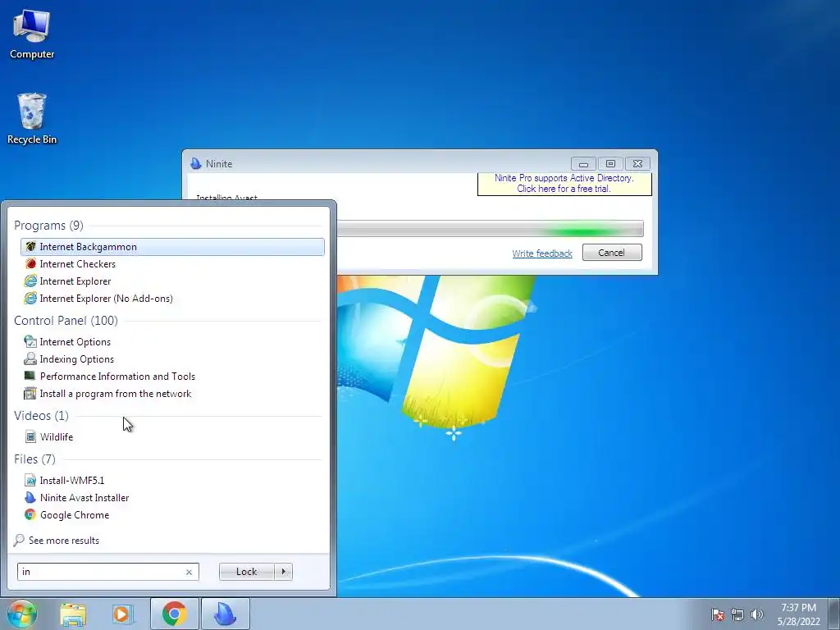Open Internet Backgammon from search results
The width and height of the screenshot is (840, 630).
(172, 246)
